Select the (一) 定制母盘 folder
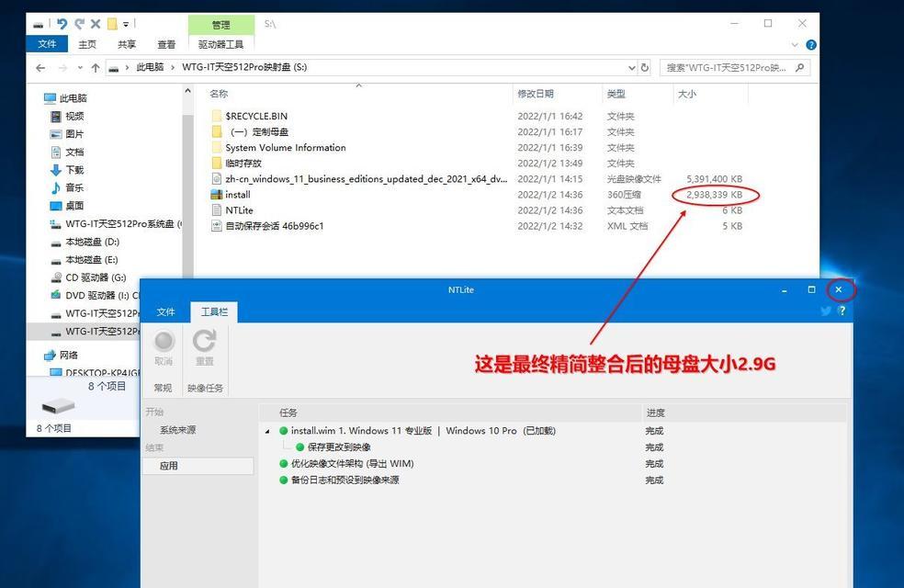 point(259,131)
